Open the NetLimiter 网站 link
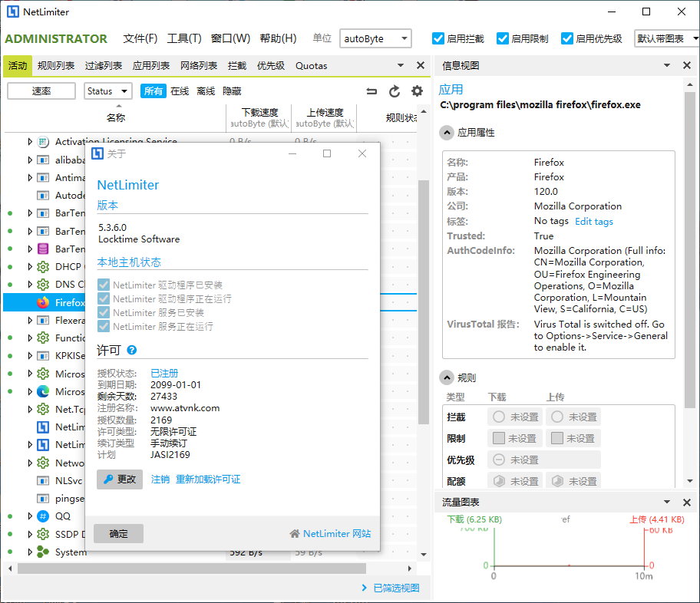 337,534
